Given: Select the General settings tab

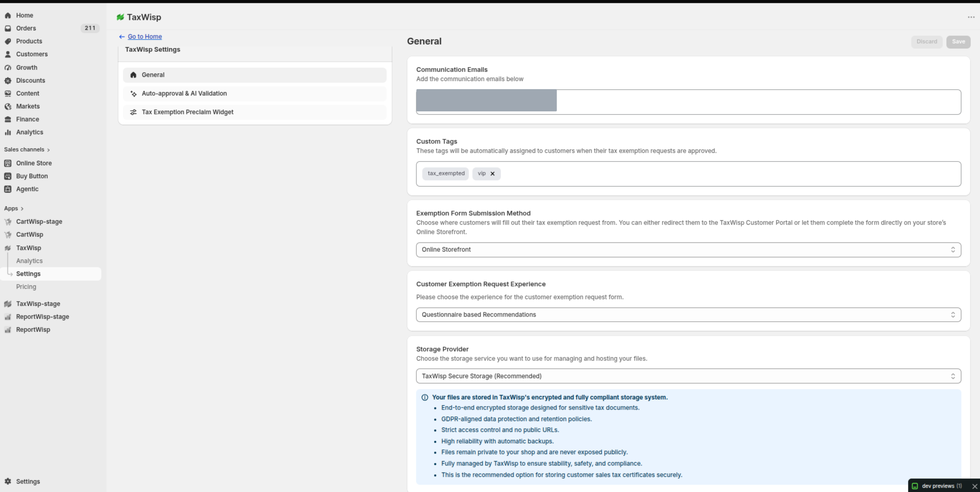Looking at the screenshot, I should point(255,75).
